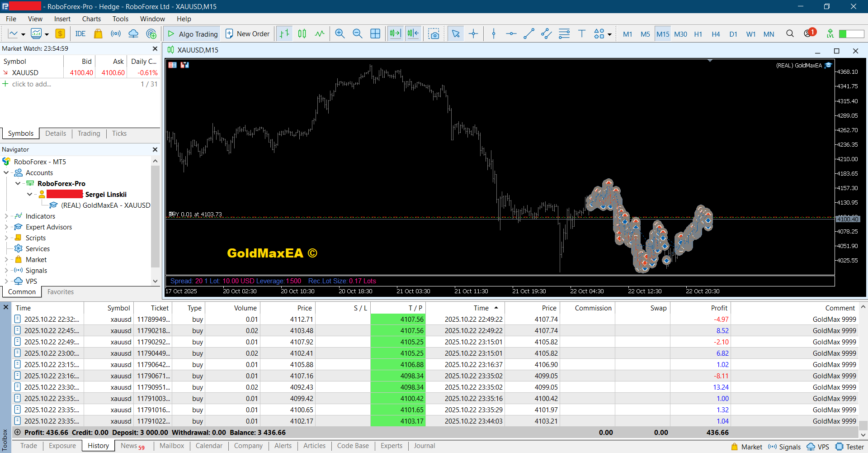
Task: Select history row with profit 13.24
Action: (x=436, y=387)
